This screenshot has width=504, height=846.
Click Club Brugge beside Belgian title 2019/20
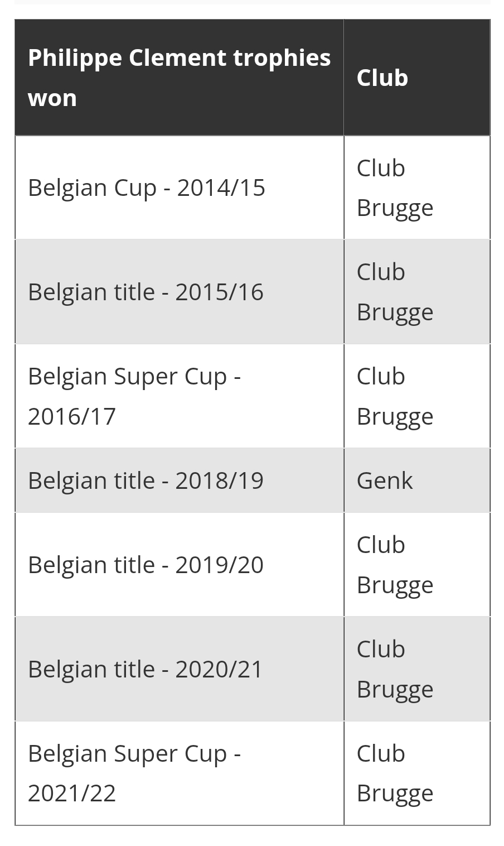[x=417, y=565]
